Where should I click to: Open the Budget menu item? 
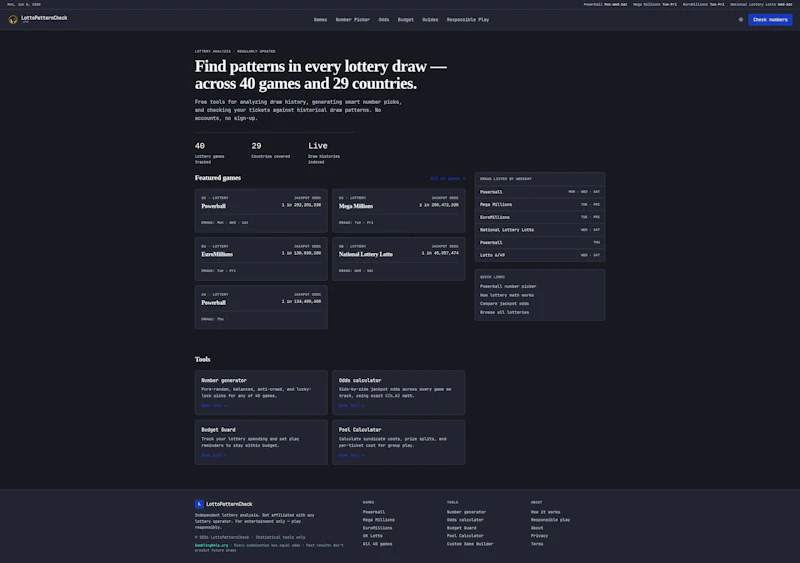(406, 19)
